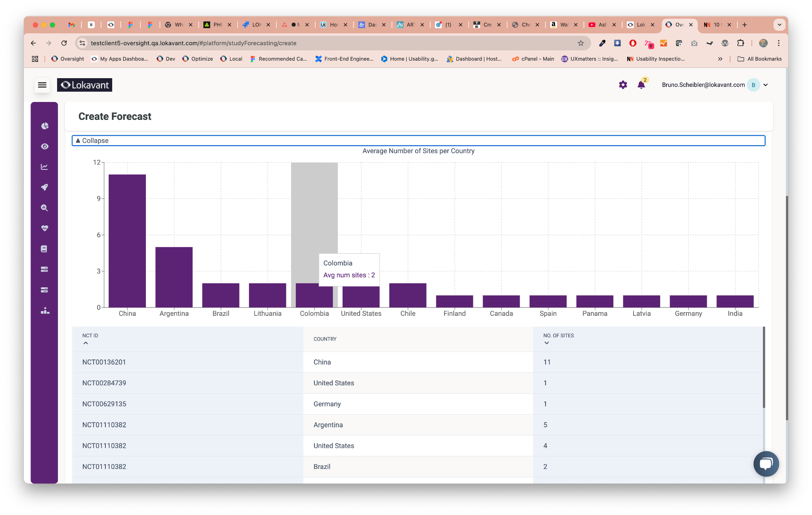Collapse the chart section
Screen dimensions: 812x515
(x=418, y=140)
